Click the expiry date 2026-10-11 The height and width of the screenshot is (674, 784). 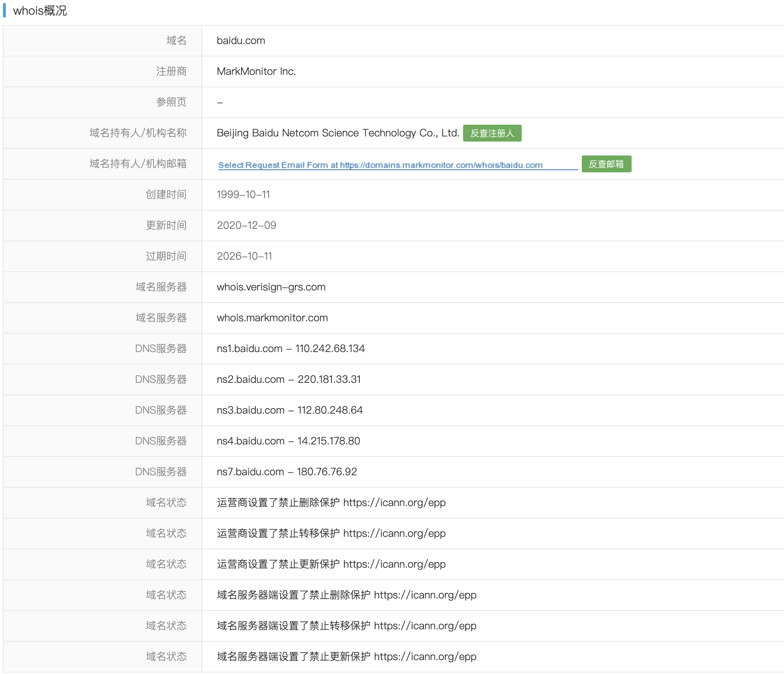click(244, 256)
